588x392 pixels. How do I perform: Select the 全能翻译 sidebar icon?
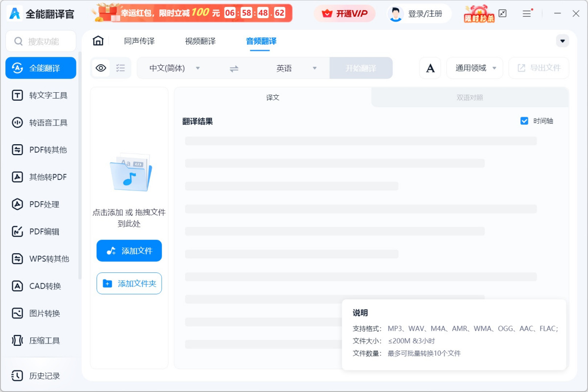pos(41,68)
